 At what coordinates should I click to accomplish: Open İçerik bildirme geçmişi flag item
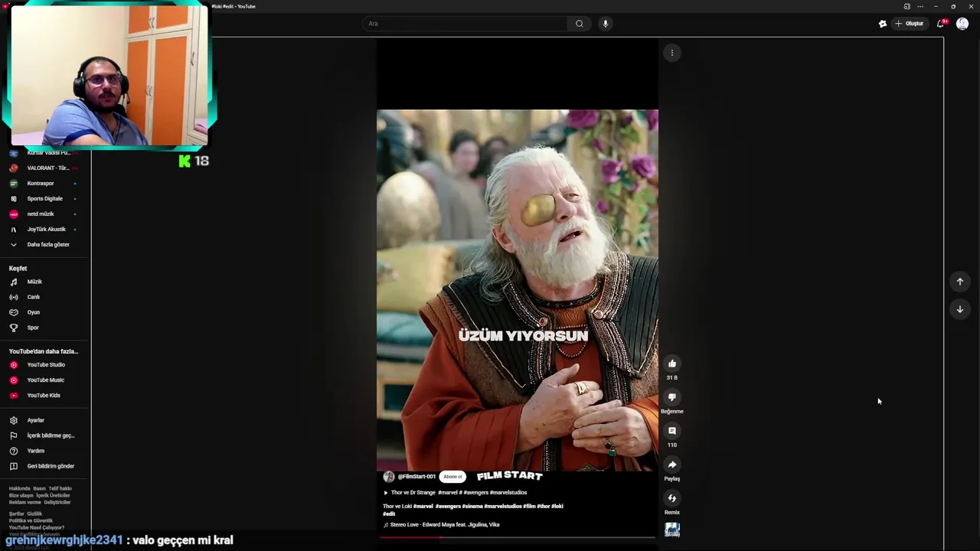[45, 435]
